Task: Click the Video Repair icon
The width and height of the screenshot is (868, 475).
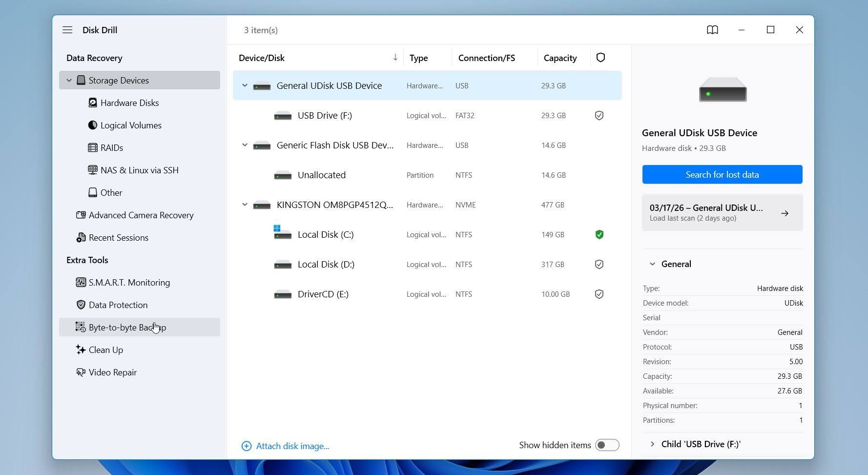Action: (81, 372)
